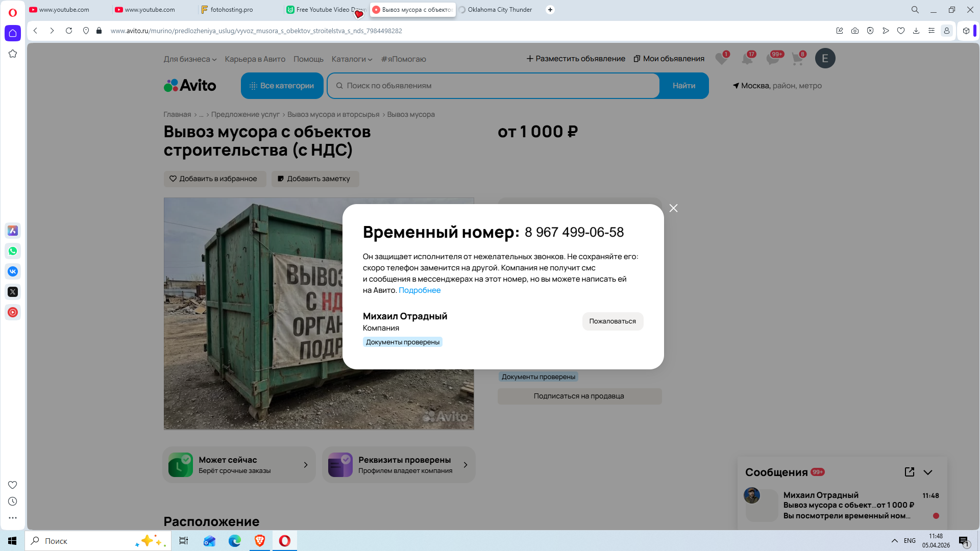
Task: Switch to fotohosting.pro tab
Action: 231,10
